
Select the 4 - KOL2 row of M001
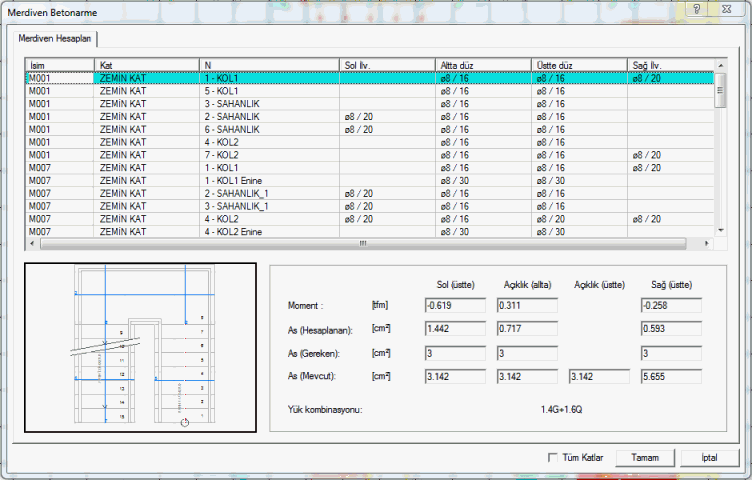coord(369,142)
